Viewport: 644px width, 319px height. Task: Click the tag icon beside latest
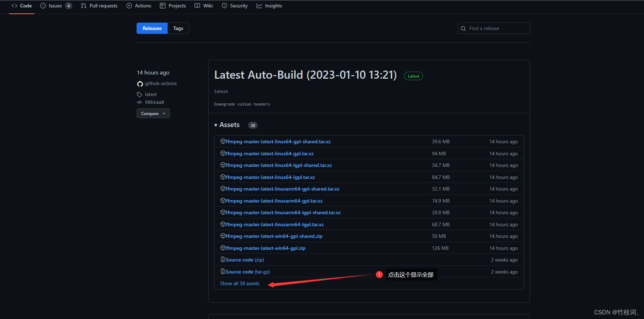[139, 95]
